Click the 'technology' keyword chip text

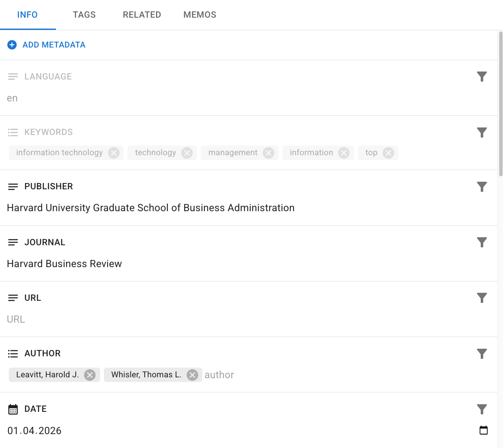[x=156, y=153]
